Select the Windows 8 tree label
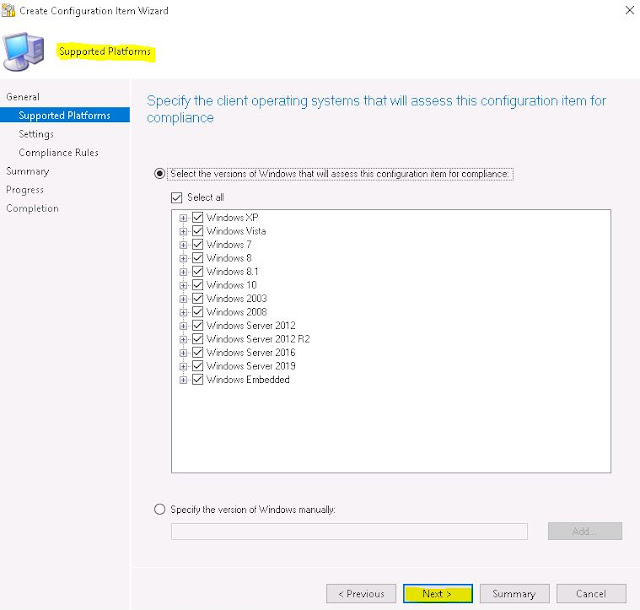The height and width of the screenshot is (610, 640). [x=229, y=258]
